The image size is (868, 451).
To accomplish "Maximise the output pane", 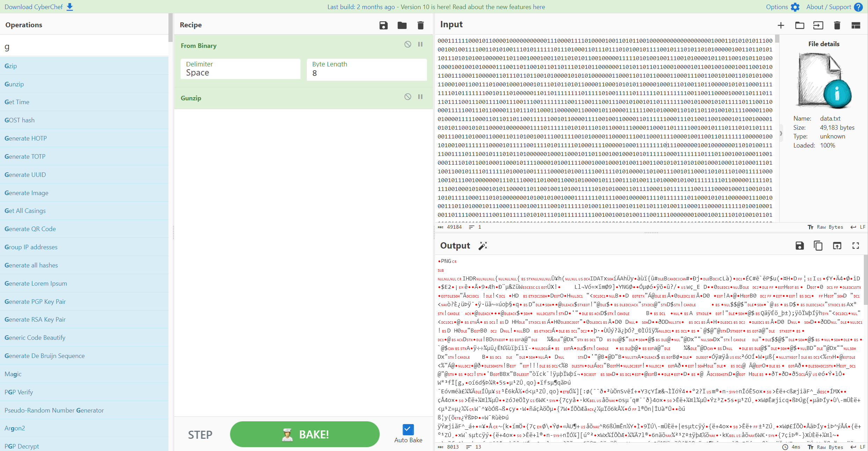I will point(855,246).
